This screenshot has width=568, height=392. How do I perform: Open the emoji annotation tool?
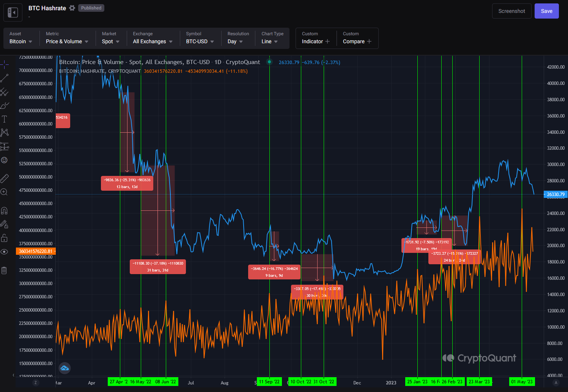click(x=5, y=160)
